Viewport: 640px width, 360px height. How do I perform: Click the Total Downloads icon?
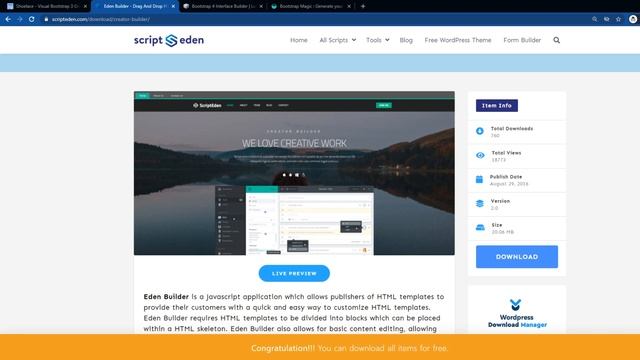coord(480,131)
